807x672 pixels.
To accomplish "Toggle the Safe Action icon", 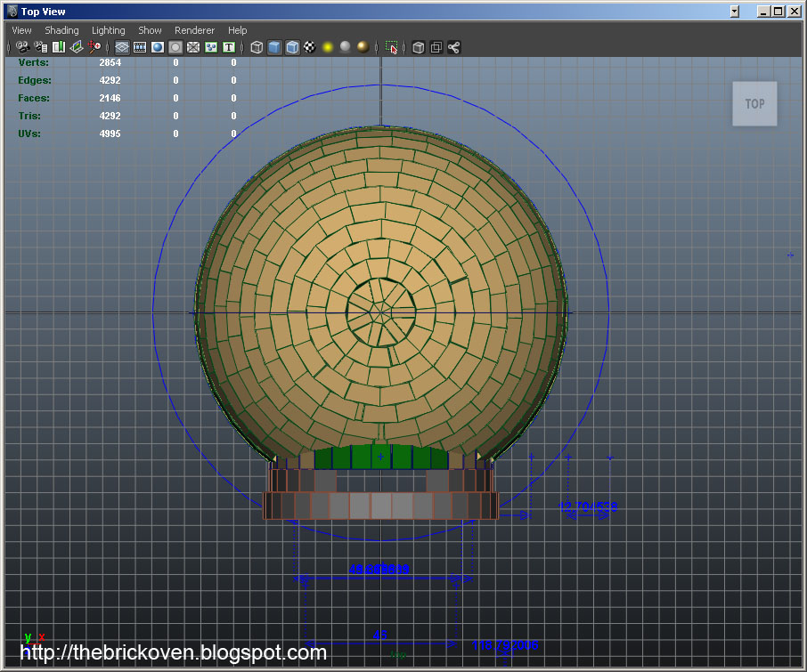I will coord(211,47).
